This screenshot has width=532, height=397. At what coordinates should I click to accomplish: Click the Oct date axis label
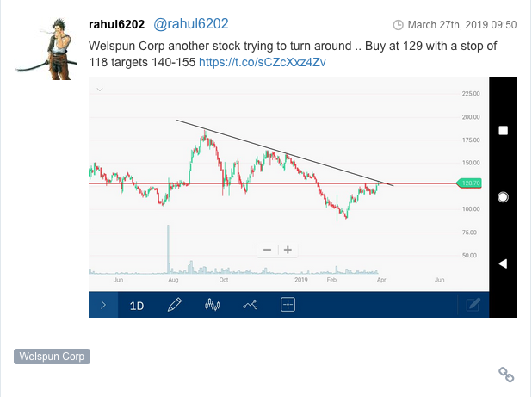224,280
